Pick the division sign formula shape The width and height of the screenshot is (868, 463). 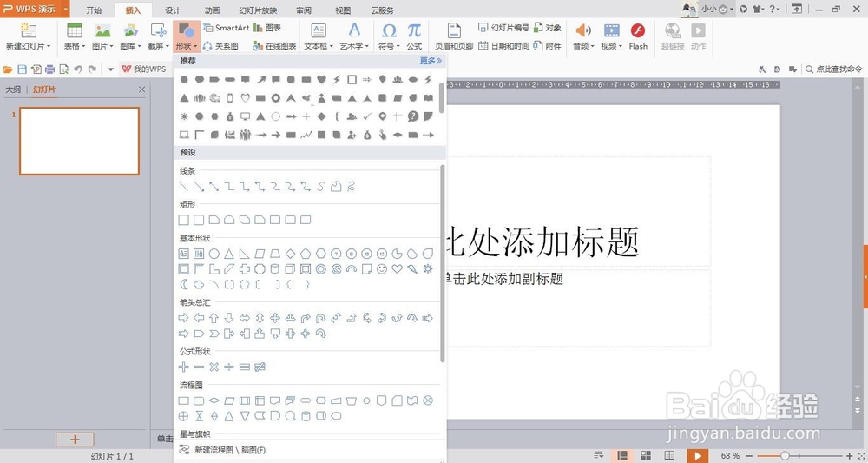coord(229,367)
